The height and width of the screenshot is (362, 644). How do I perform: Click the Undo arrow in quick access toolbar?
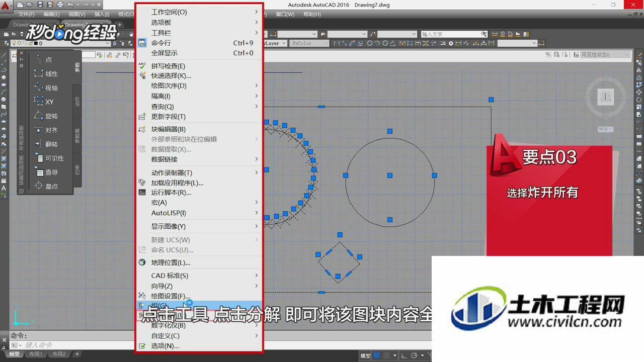[x=70, y=5]
